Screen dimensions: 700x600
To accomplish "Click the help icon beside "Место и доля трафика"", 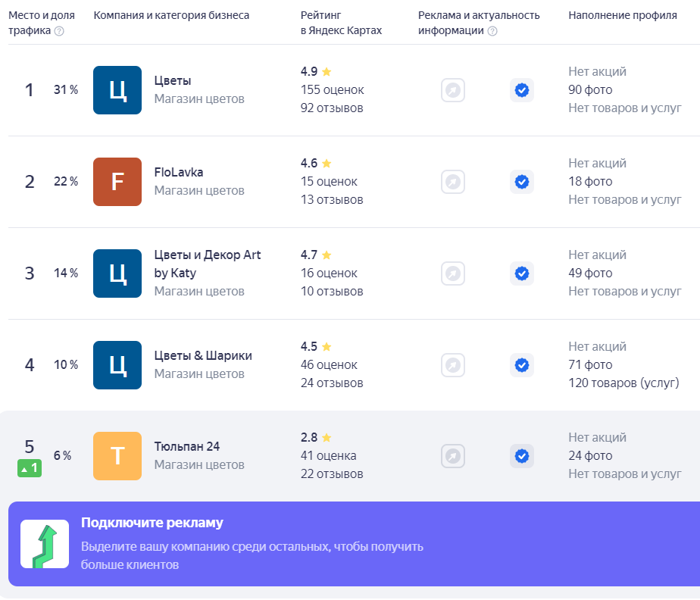I will click(59, 31).
